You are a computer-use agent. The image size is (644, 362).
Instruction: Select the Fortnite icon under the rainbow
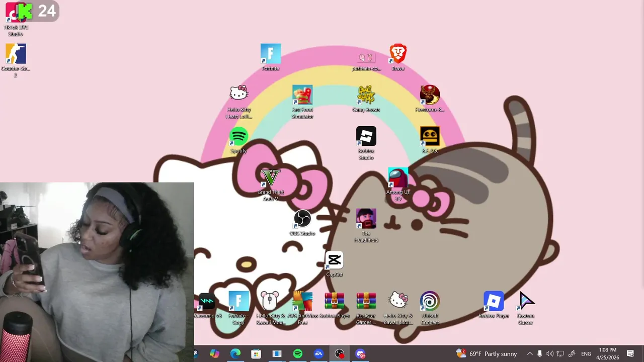271,57
